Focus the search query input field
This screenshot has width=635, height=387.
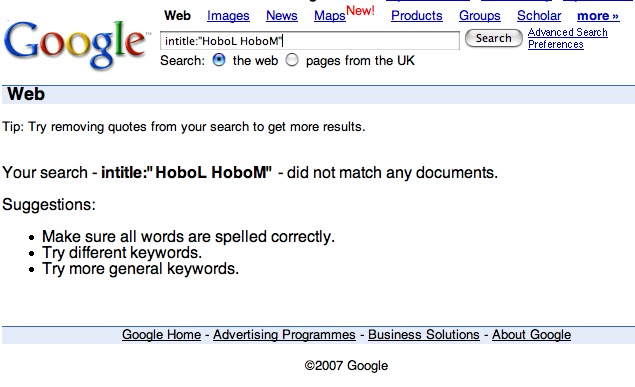click(310, 40)
